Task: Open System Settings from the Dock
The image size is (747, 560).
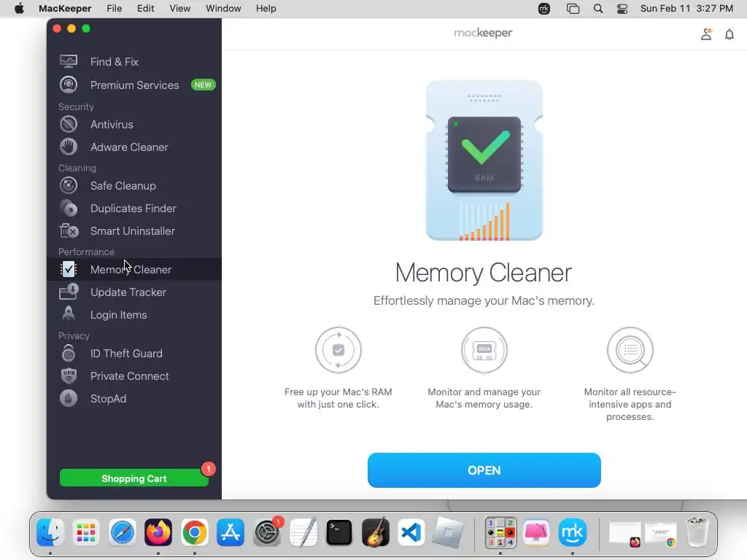Action: pyautogui.click(x=267, y=532)
